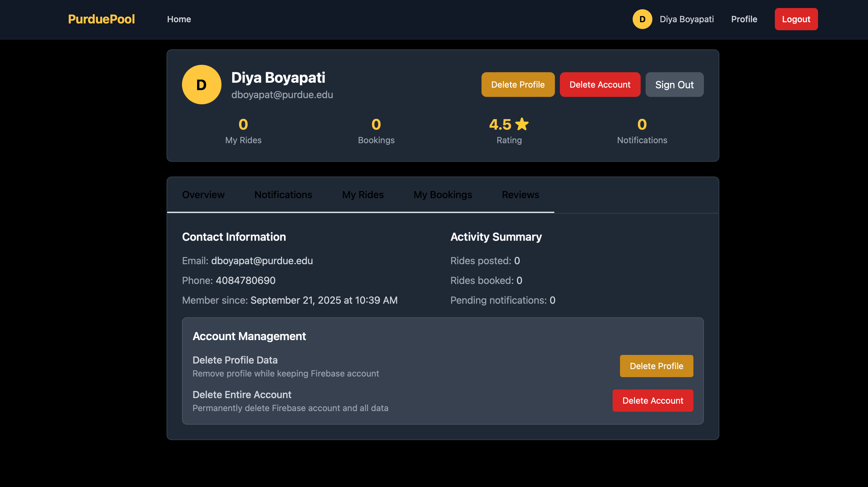Viewport: 868px width, 487px height.
Task: Go to the Home page link
Action: point(179,19)
